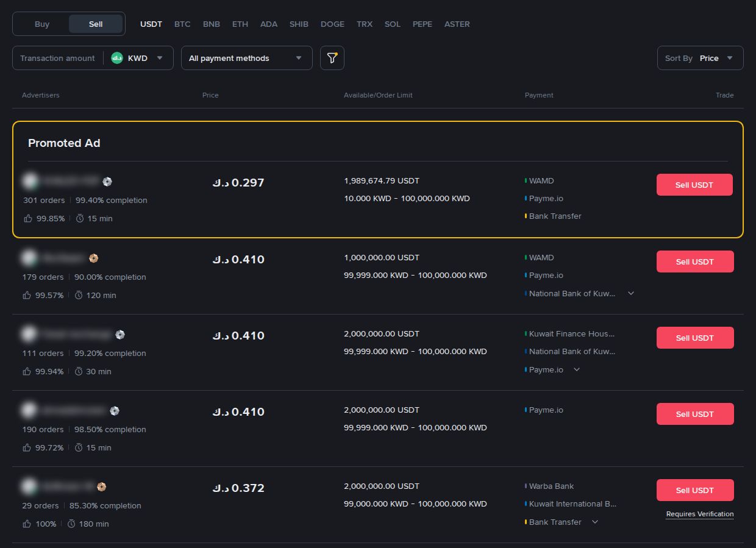
Task: Click Kuwait Finance Hous... payment label
Action: [x=571, y=333]
